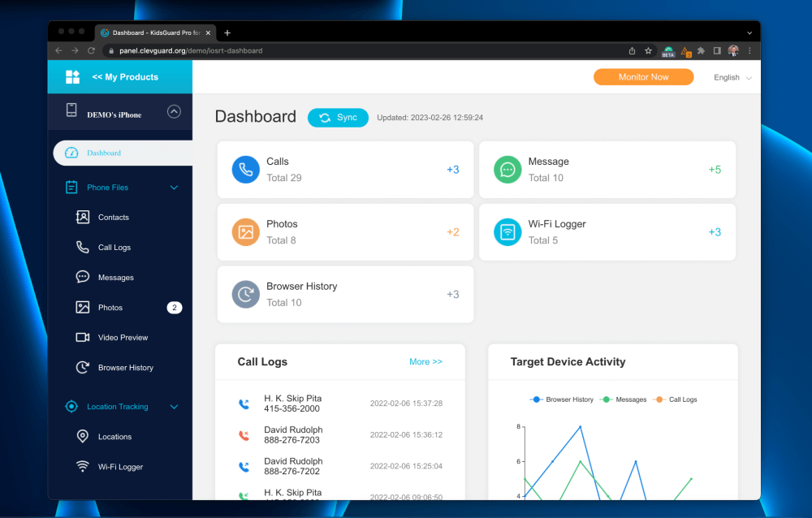Open Contacts in the sidebar
This screenshot has height=518, width=812.
click(114, 218)
